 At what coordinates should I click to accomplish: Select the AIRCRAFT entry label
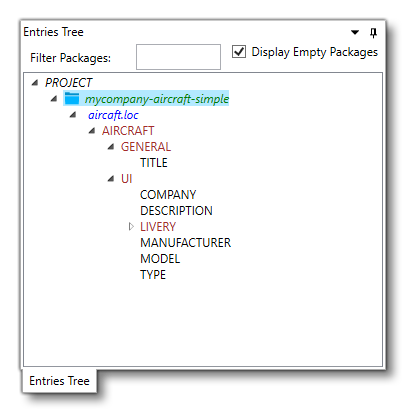pyautogui.click(x=128, y=131)
